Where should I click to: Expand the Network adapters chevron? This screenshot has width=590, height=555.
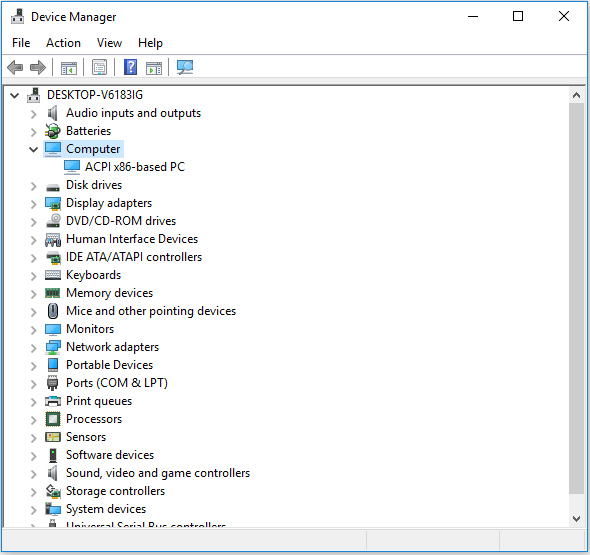(x=33, y=348)
